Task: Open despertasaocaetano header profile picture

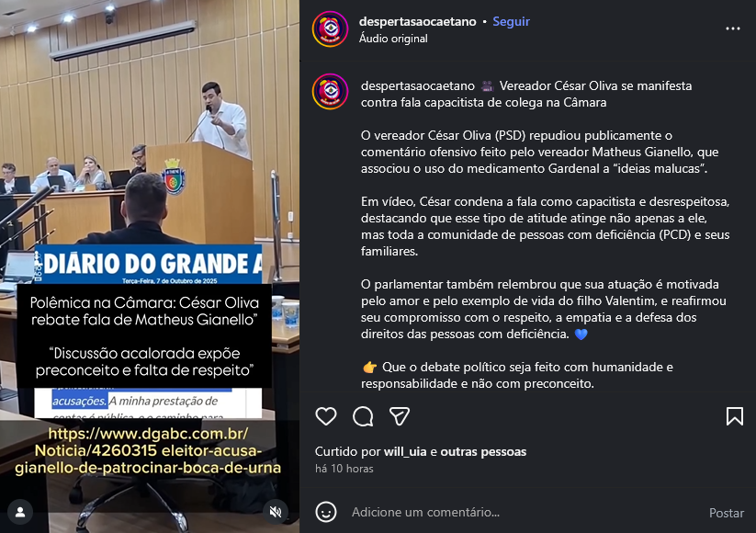Action: click(331, 28)
